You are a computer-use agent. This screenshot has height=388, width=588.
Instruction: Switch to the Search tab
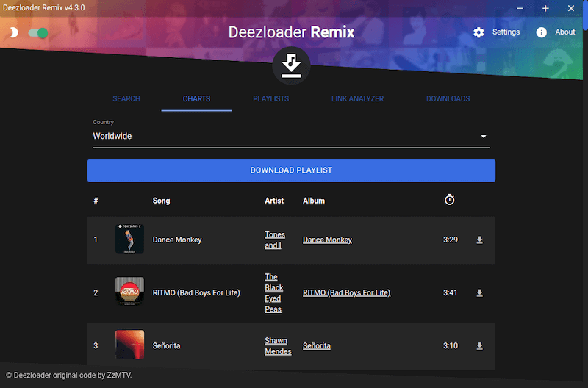(x=126, y=99)
